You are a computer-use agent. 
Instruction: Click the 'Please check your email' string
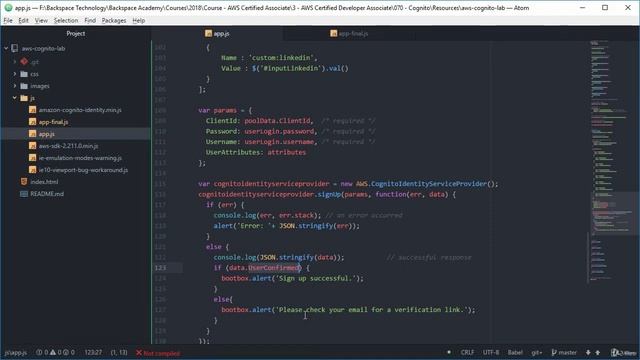coord(372,310)
